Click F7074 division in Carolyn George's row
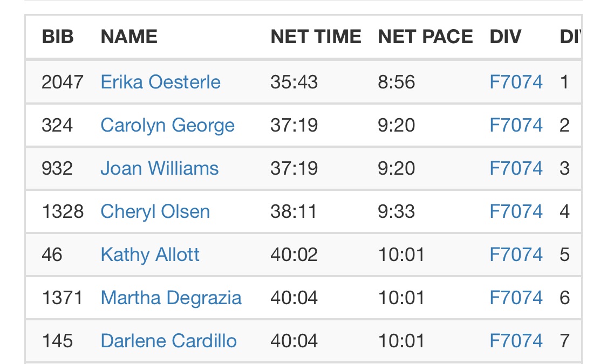The height and width of the screenshot is (364, 607). (516, 125)
